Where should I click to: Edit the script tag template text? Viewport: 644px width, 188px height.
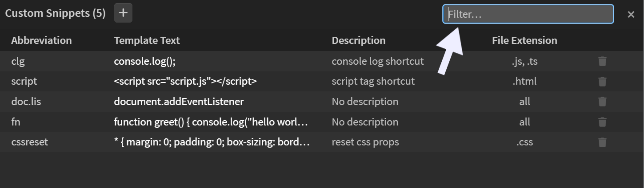[x=185, y=82]
